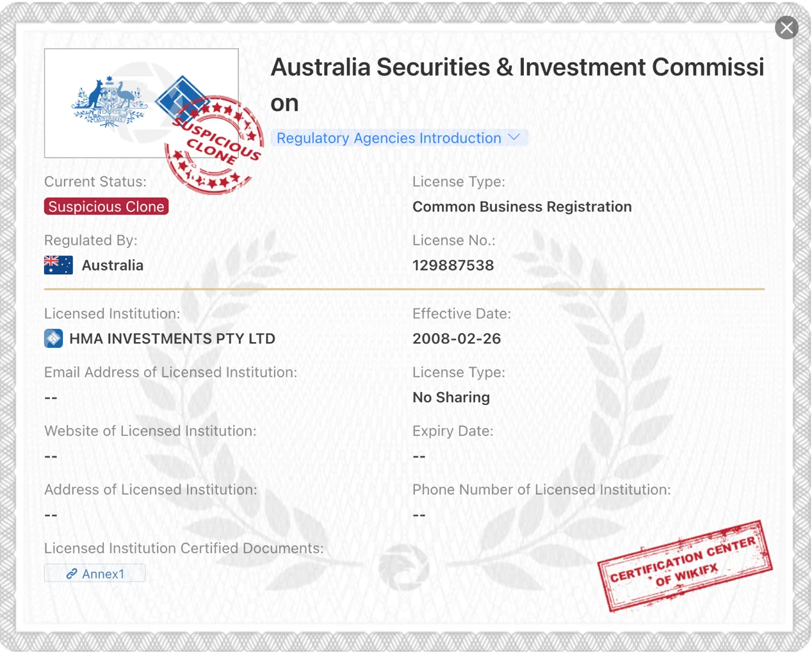The height and width of the screenshot is (658, 812).
Task: Select license number 129887538
Action: coord(453,265)
